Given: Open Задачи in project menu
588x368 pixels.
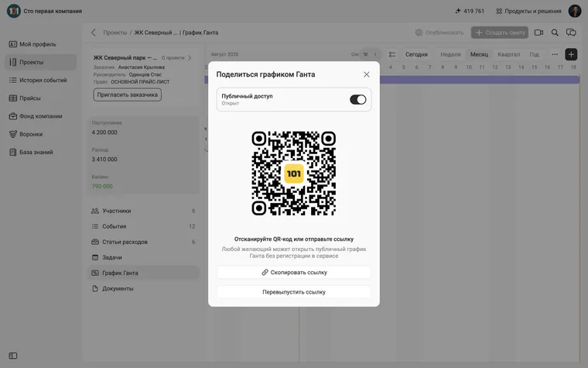Looking at the screenshot, I should [144, 257].
